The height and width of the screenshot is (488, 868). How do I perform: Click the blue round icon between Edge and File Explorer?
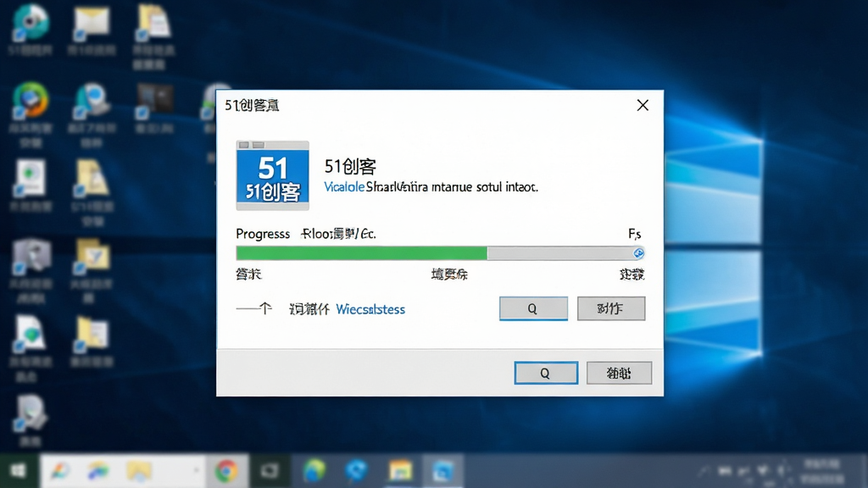click(357, 471)
